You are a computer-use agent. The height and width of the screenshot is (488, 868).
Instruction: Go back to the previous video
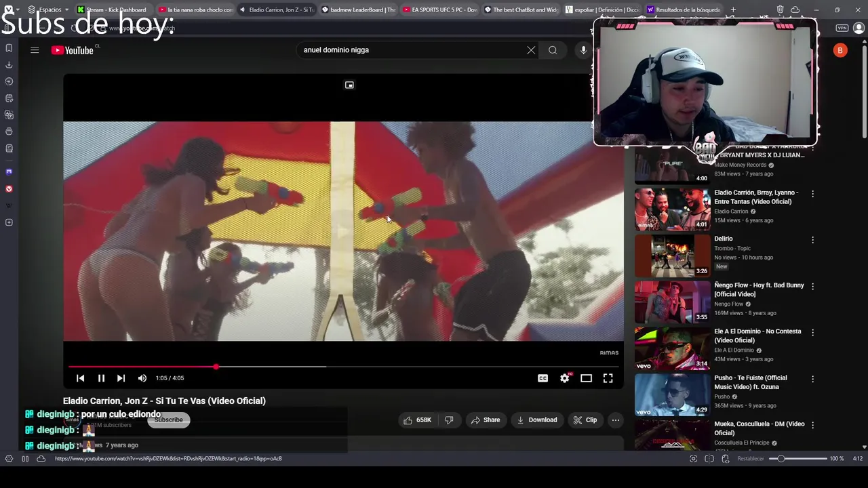pos(80,378)
